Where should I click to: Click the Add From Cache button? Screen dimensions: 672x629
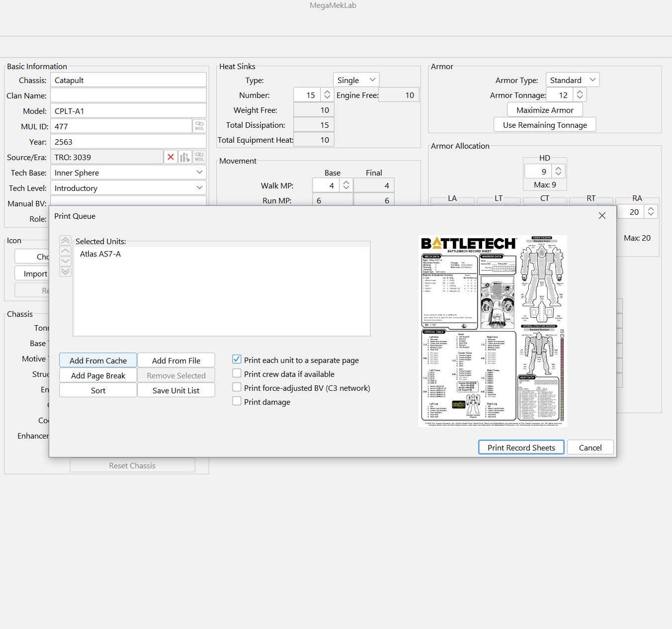(98, 360)
